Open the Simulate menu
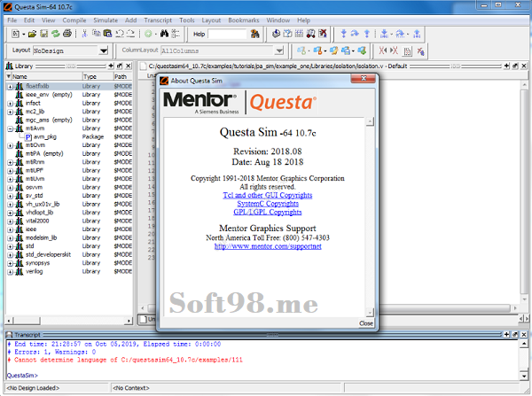 point(106,20)
